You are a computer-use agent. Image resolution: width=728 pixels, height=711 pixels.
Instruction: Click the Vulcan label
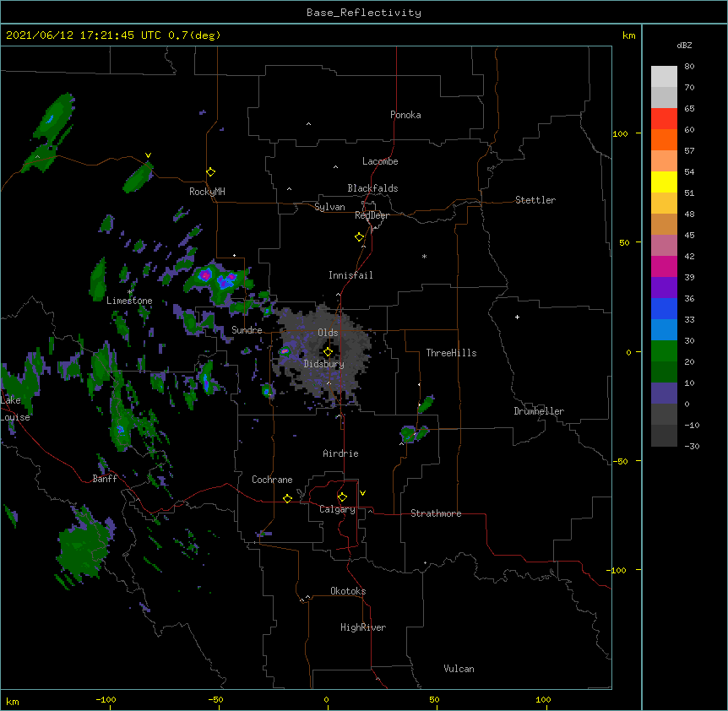459,669
